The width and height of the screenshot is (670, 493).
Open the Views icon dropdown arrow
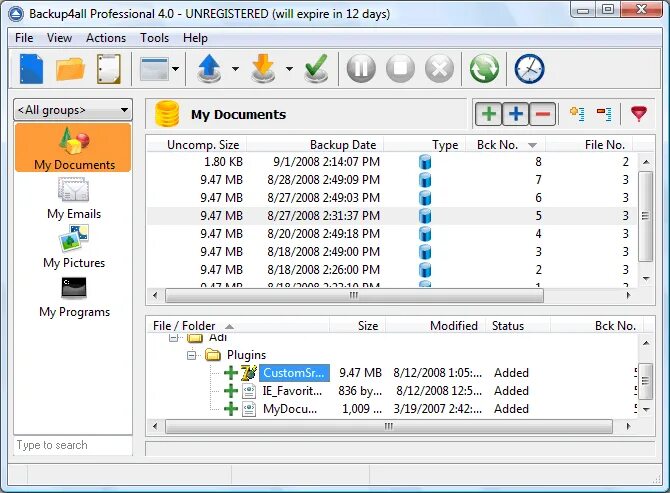click(175, 68)
